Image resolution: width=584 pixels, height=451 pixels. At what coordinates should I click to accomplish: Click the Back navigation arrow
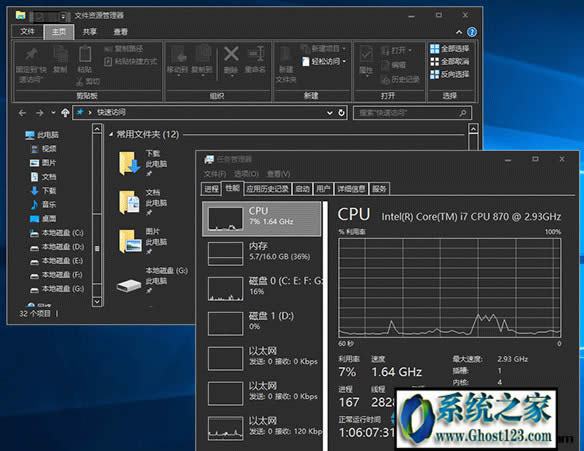(22, 112)
